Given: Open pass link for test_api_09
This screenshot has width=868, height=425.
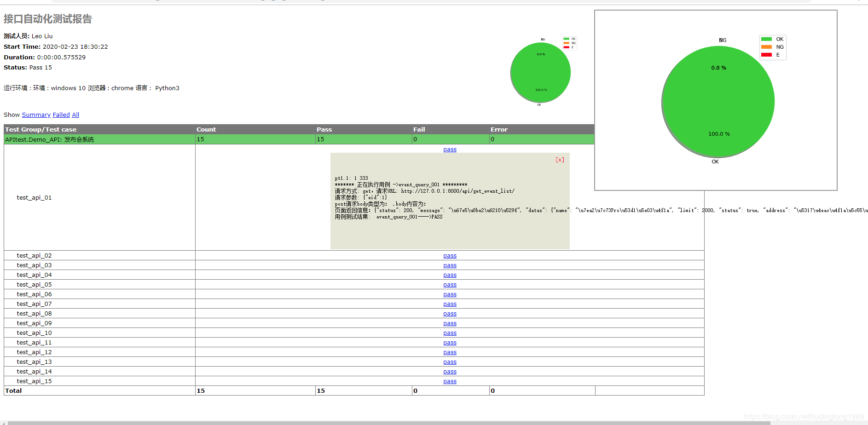Looking at the screenshot, I should 450,323.
